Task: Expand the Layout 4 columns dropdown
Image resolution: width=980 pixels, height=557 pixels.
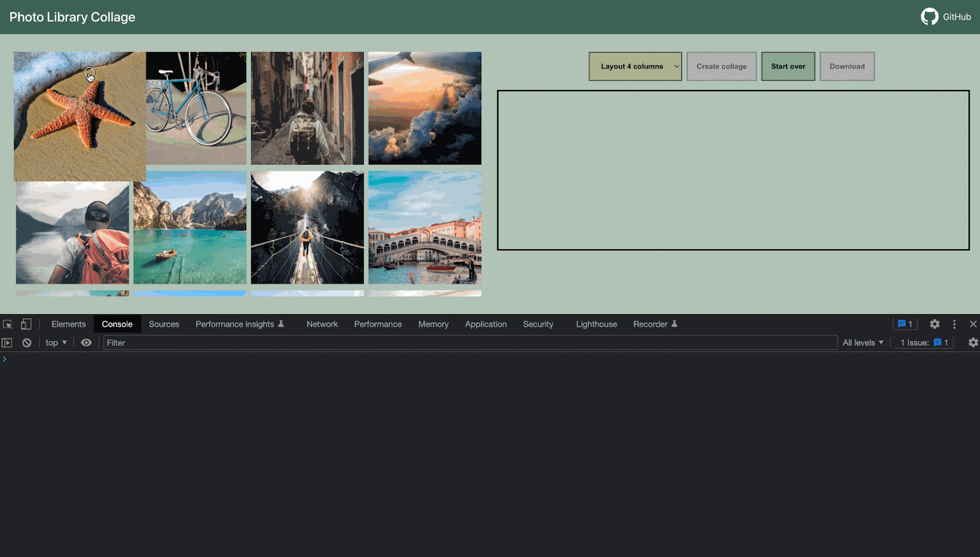Action: [x=635, y=66]
